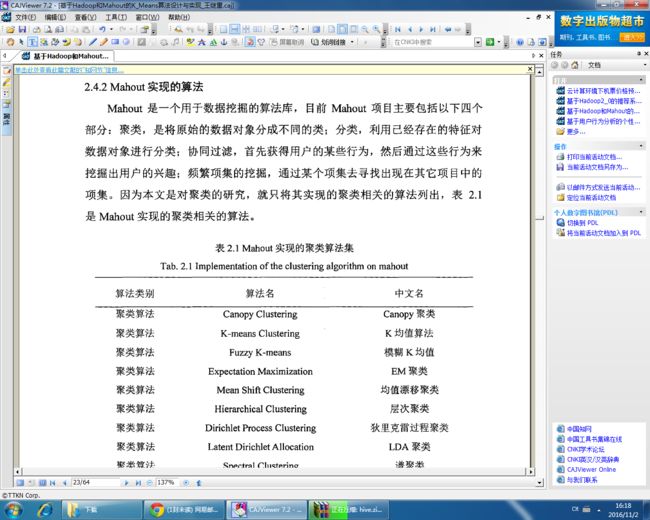Go to last page toolbar button

(x=433, y=29)
